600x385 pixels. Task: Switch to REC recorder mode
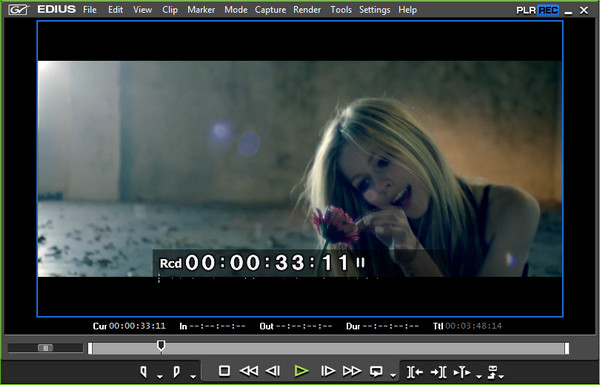tap(548, 10)
